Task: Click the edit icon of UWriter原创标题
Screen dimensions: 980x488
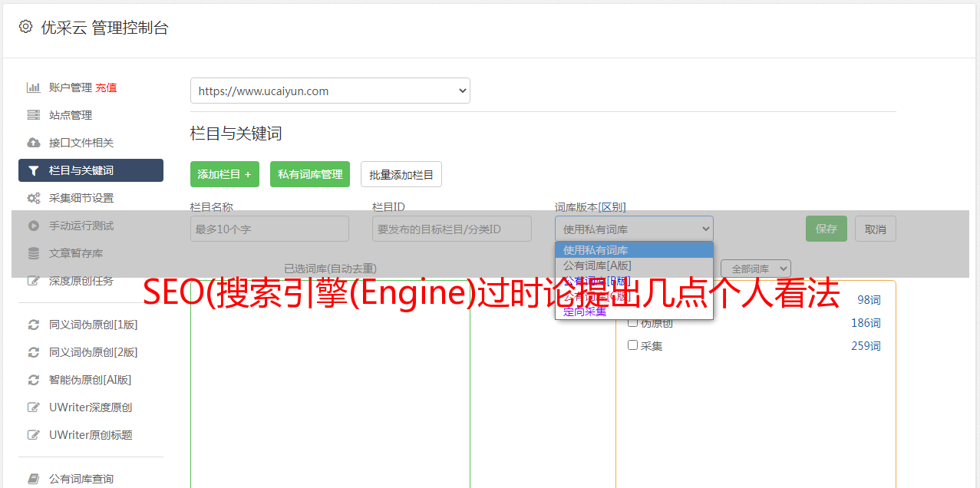Action: pyautogui.click(x=33, y=435)
